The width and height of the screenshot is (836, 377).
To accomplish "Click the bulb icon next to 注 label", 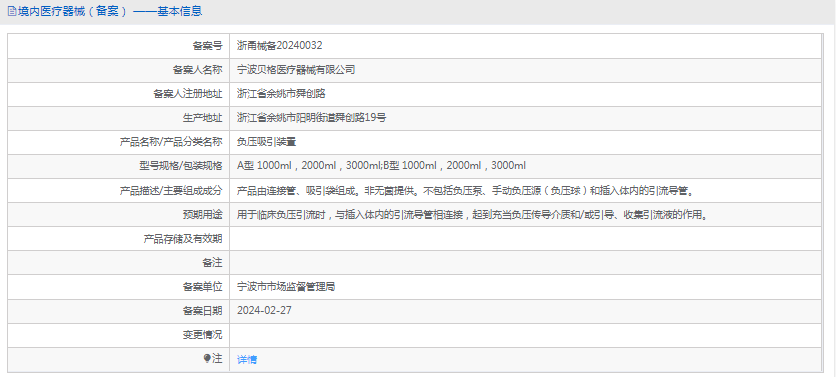I will 207,359.
